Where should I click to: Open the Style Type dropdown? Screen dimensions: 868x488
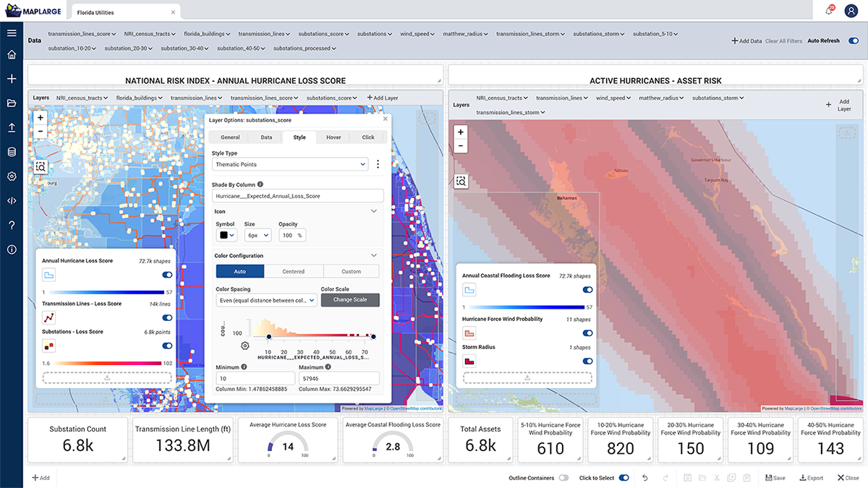[289, 164]
